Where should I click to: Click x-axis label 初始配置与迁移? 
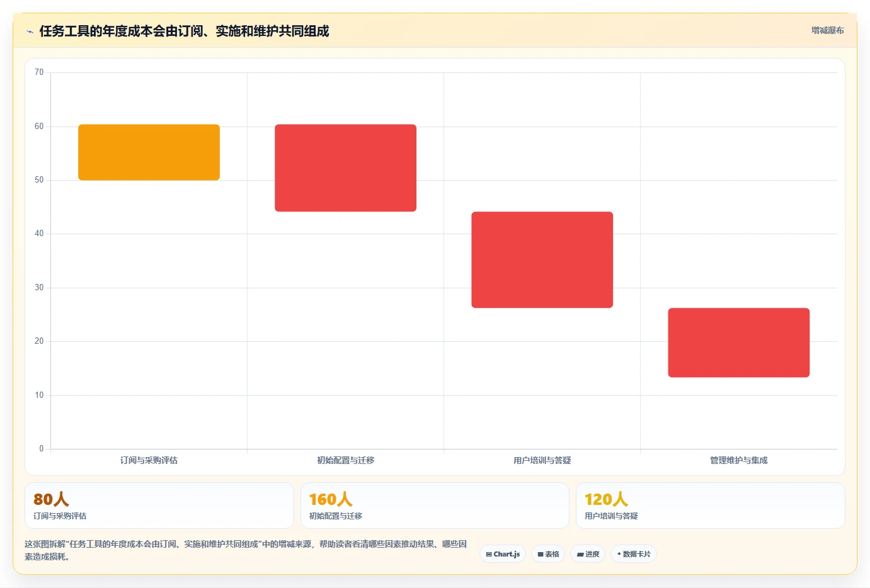(345, 460)
